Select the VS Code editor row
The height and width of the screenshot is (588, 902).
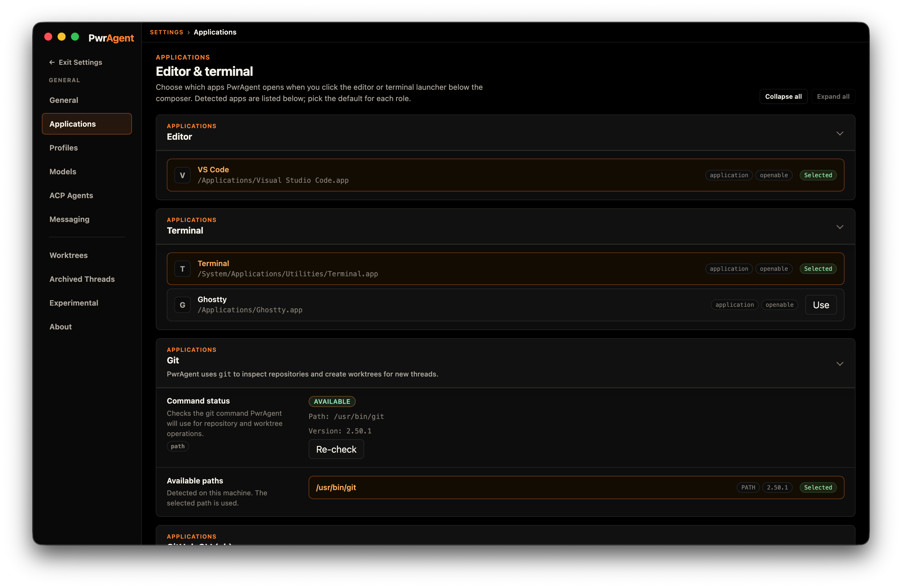click(505, 175)
